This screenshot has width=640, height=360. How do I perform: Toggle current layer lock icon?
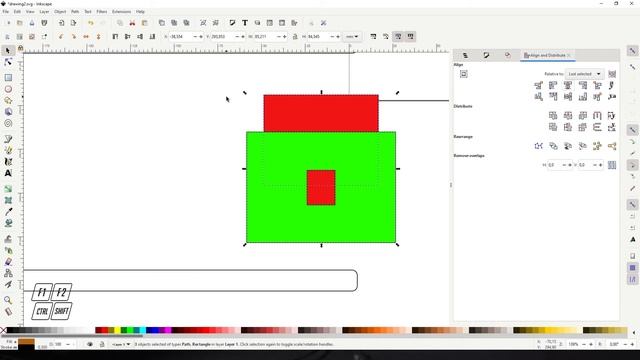coord(102,344)
